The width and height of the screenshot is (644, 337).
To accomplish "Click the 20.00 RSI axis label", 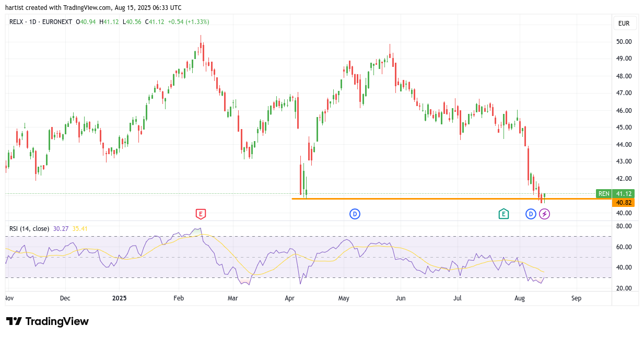I will coord(624,288).
